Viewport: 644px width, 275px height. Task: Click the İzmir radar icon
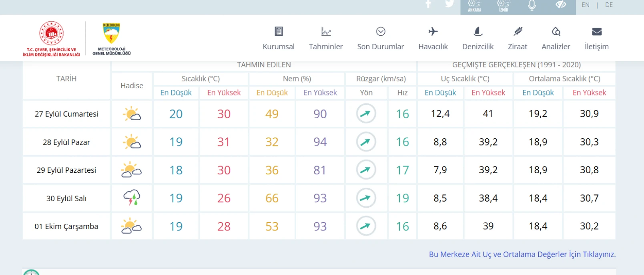click(x=503, y=6)
